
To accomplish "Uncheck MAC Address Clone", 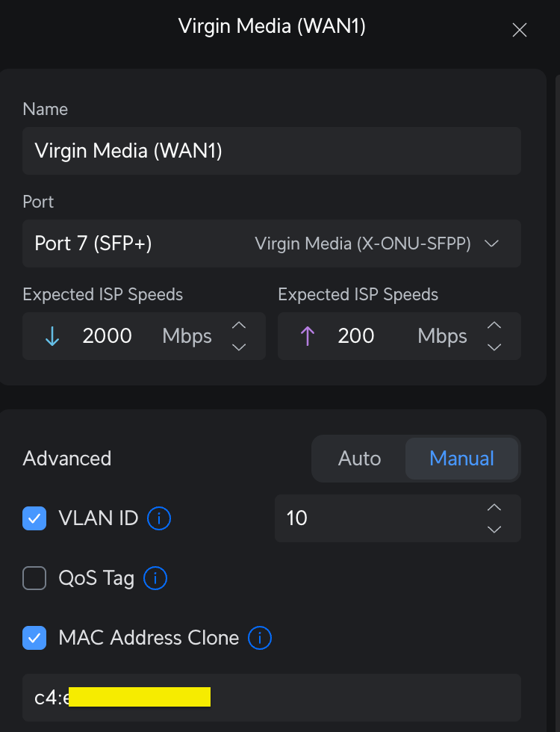I will (x=34, y=638).
